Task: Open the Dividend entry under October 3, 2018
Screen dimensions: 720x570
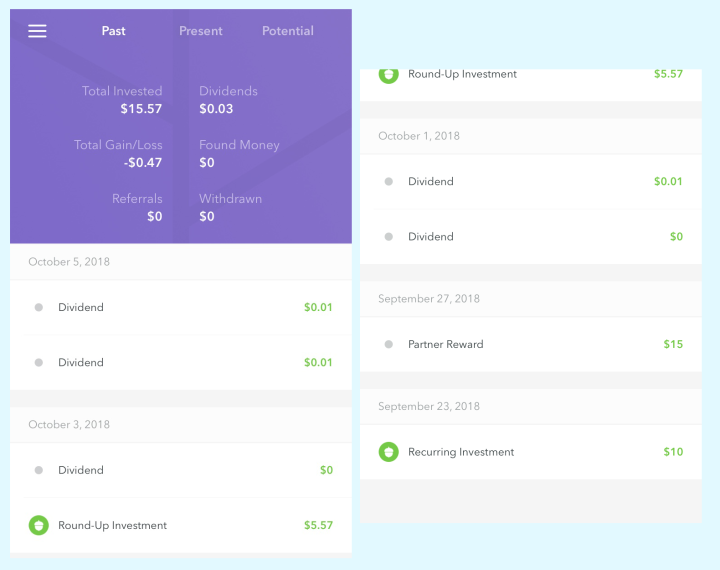Action: pos(181,470)
